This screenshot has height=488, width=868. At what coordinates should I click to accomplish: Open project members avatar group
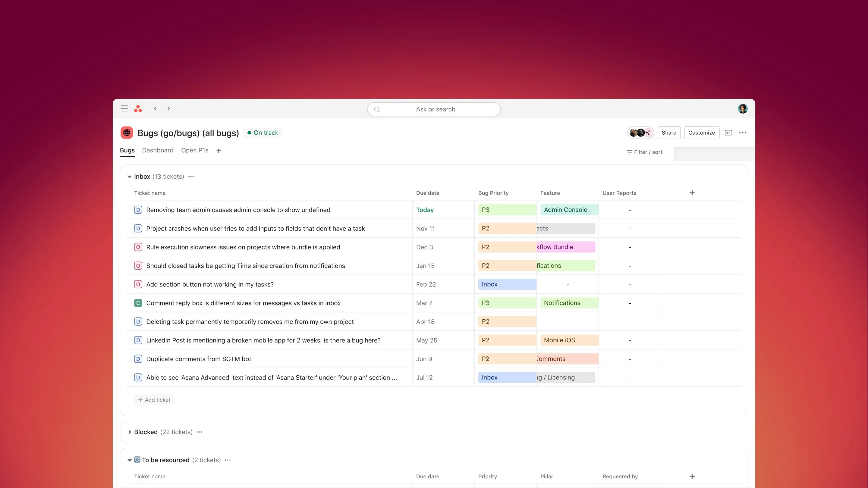[x=640, y=133]
